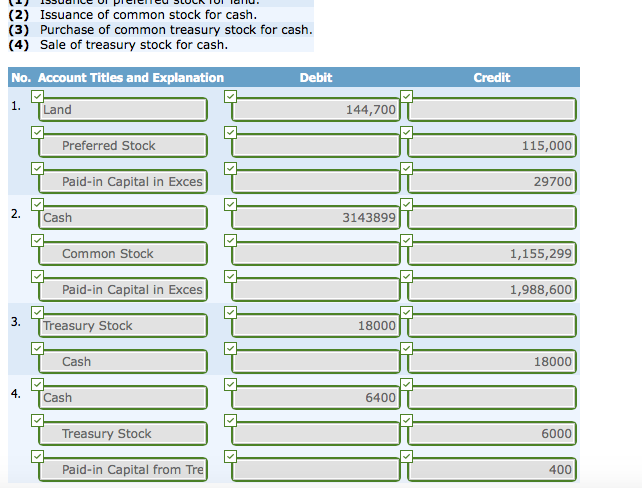The width and height of the screenshot is (642, 488).
Task: Click the checkmark icon beside Common Stock account
Action: coord(37,240)
